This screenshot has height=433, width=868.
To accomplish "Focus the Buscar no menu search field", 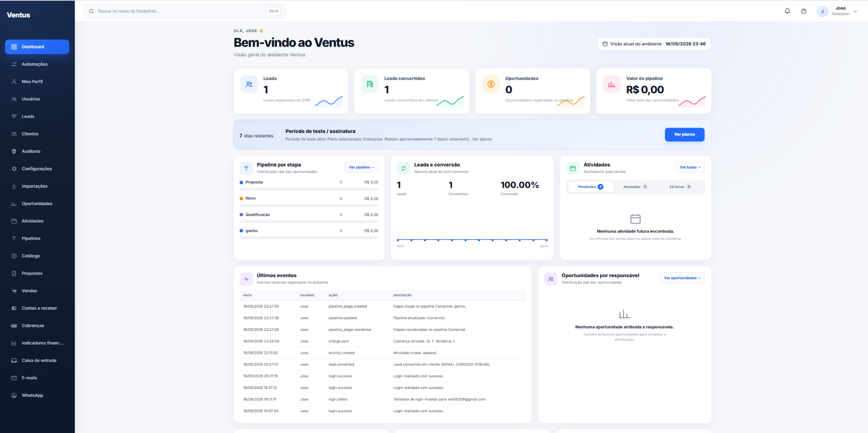I will (x=184, y=11).
